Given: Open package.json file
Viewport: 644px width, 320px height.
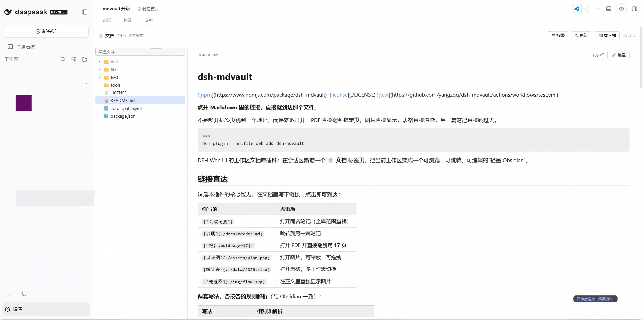Looking at the screenshot, I should [x=140, y=116].
